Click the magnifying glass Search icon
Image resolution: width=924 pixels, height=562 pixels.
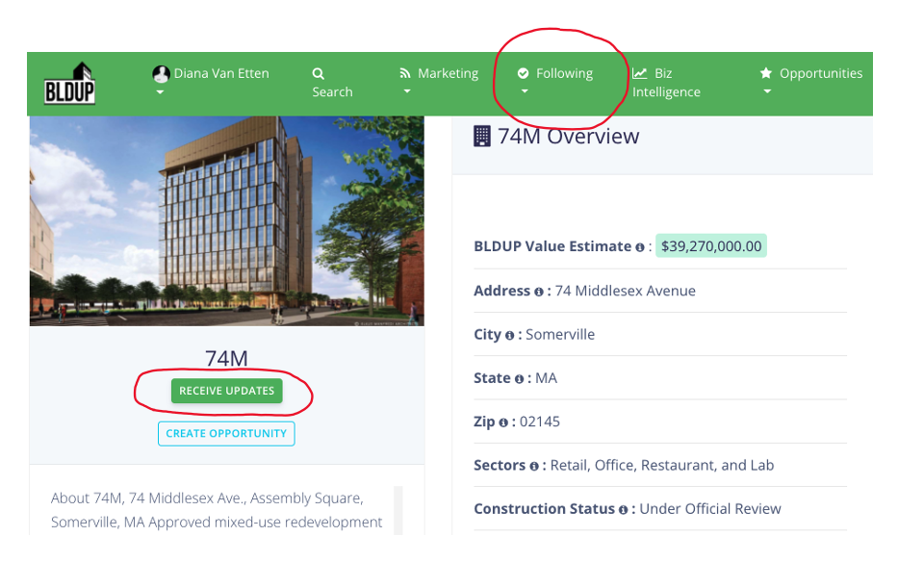coord(319,74)
